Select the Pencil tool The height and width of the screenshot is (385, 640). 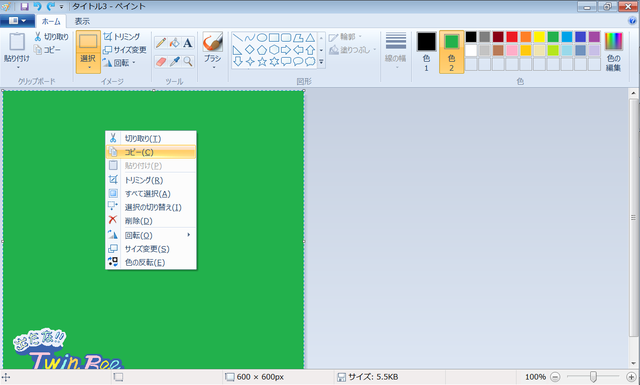[x=161, y=42]
